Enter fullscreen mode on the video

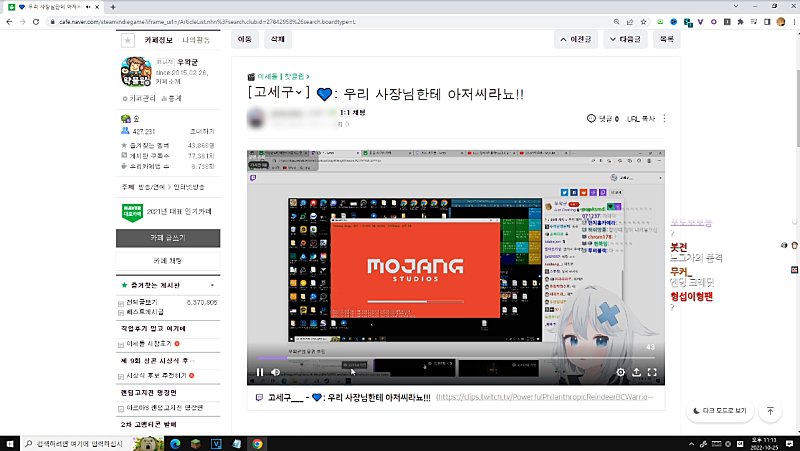[654, 372]
